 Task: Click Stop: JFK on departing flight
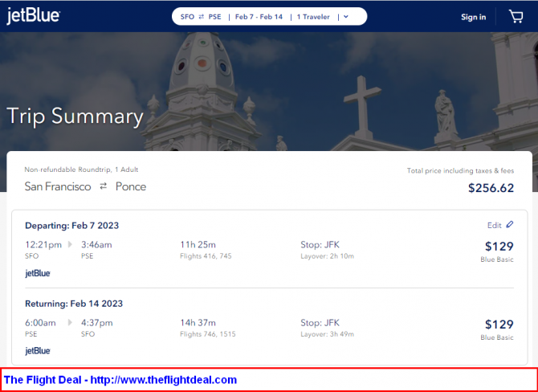tap(320, 245)
